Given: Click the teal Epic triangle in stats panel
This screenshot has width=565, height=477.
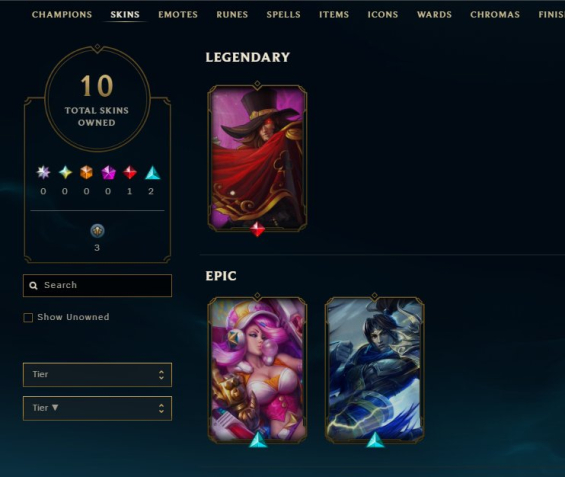Looking at the screenshot, I should click(x=152, y=173).
